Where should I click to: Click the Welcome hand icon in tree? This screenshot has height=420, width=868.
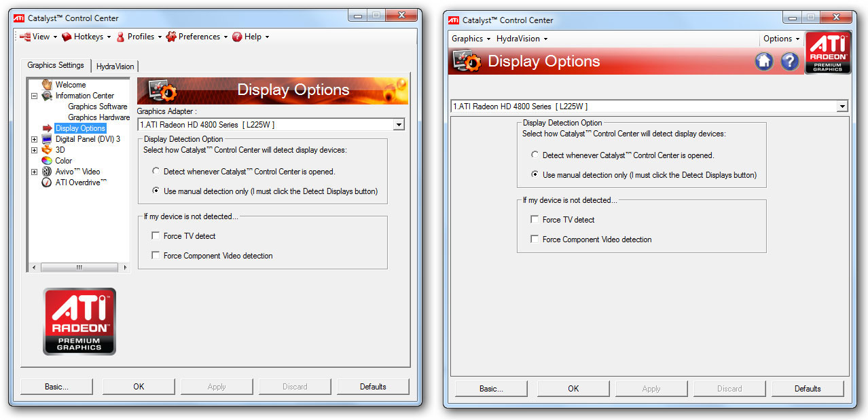click(x=47, y=85)
